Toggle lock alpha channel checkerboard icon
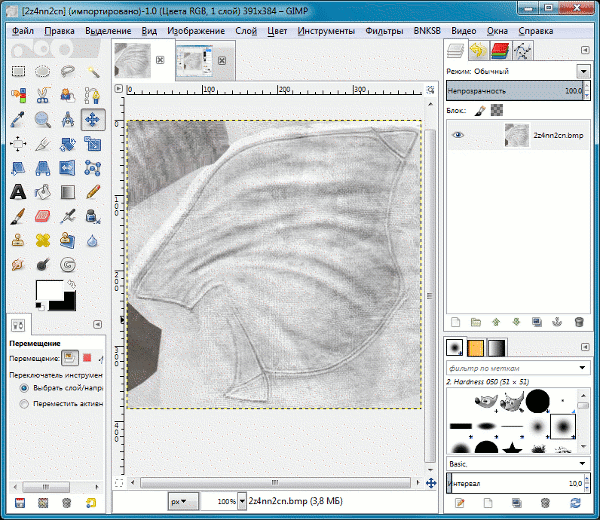Image resolution: width=600 pixels, height=520 pixels. [x=497, y=111]
